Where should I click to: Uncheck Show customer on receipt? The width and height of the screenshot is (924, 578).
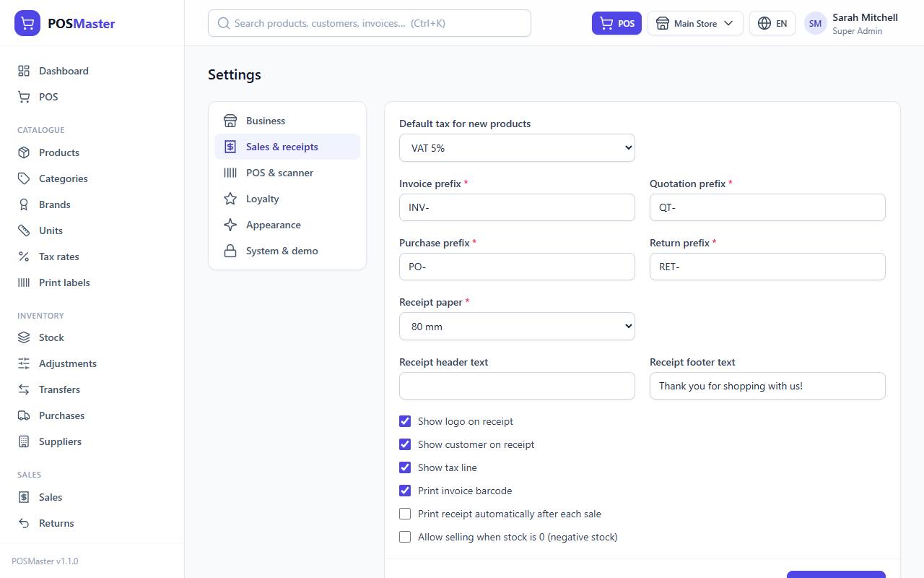click(405, 444)
